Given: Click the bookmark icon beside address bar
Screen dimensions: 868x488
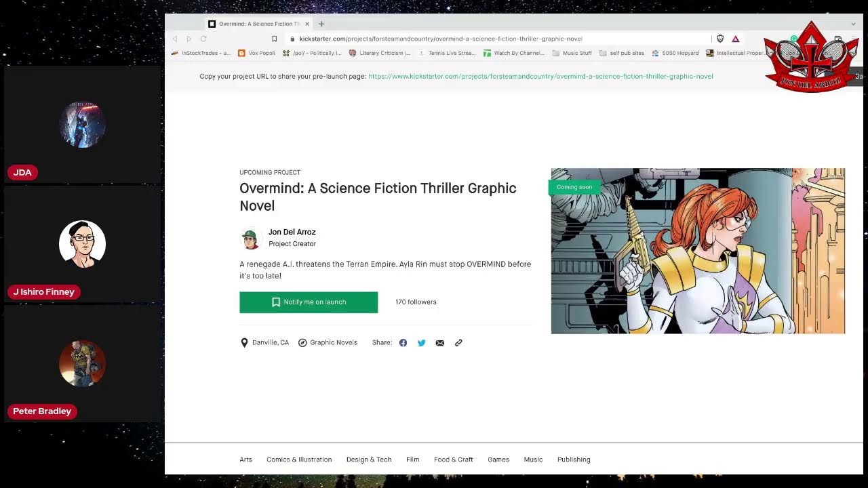Looking at the screenshot, I should 274,39.
